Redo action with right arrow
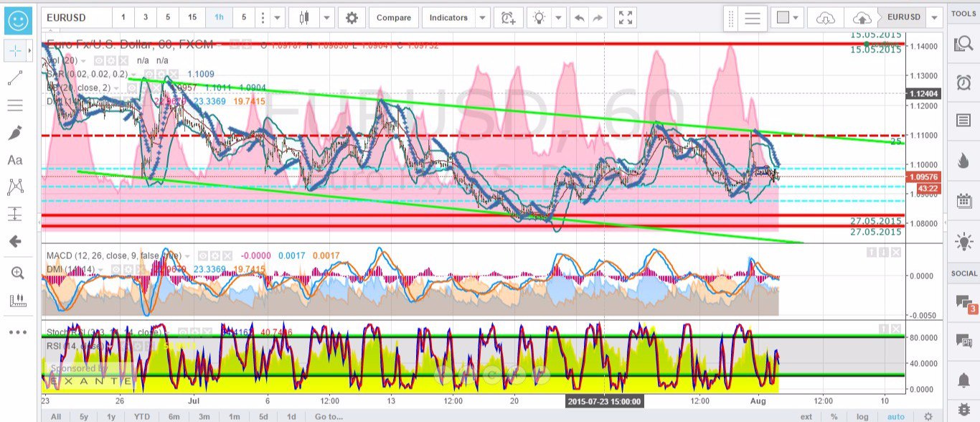Image resolution: width=980 pixels, height=422 pixels. [598, 17]
